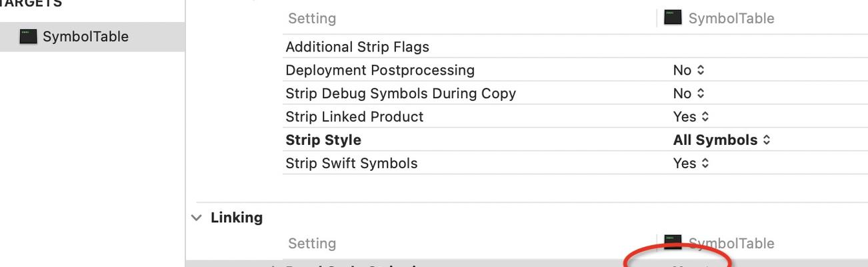Select the Deployment Postprocessing setting label

point(380,70)
